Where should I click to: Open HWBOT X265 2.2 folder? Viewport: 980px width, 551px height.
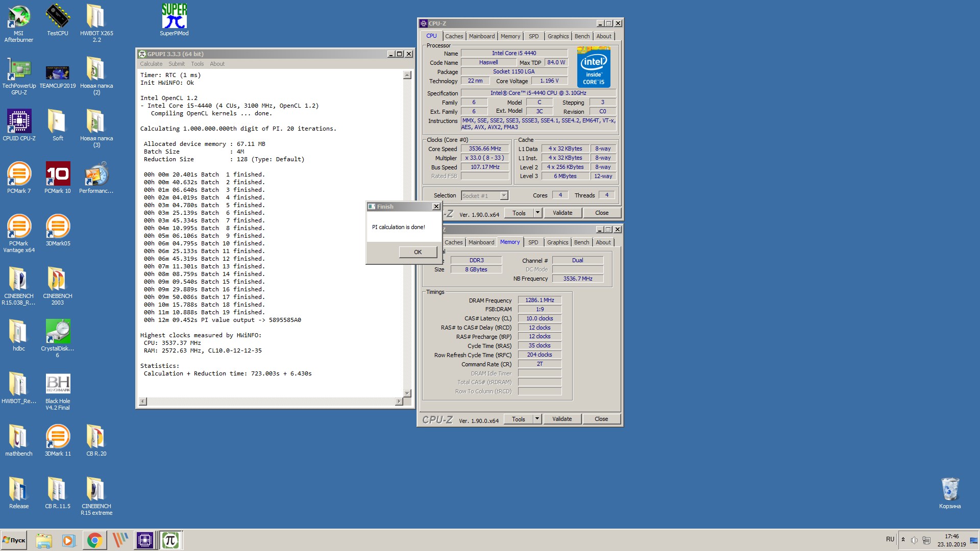[96, 23]
